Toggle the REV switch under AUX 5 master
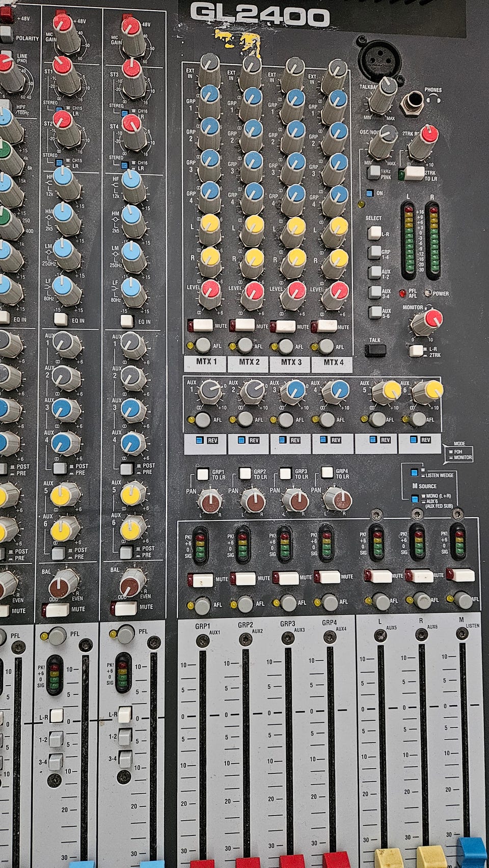This screenshot has width=489, height=868. pos(373,439)
